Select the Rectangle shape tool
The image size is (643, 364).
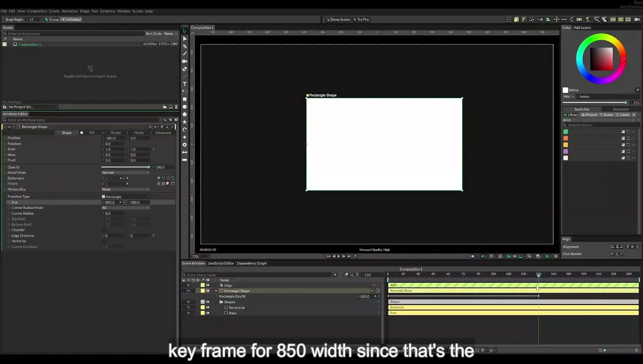point(185,99)
